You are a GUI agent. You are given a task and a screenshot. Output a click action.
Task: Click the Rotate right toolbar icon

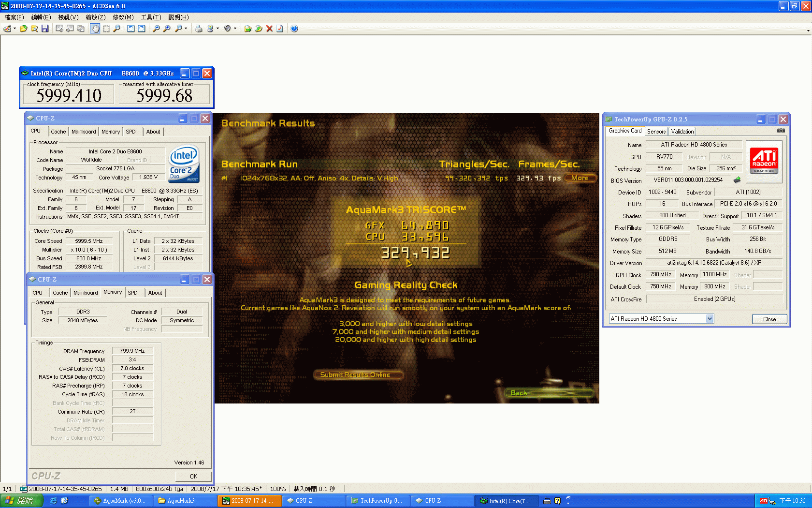142,29
